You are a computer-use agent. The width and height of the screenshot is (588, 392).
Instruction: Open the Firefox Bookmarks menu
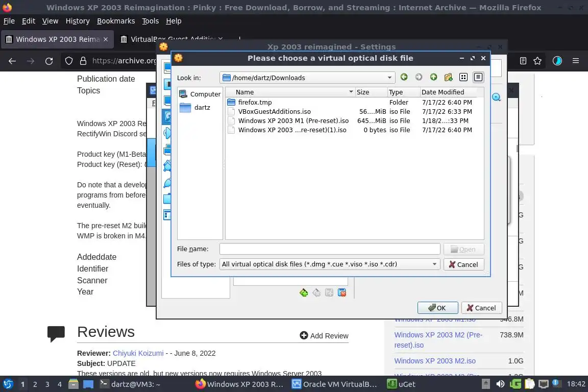116,21
